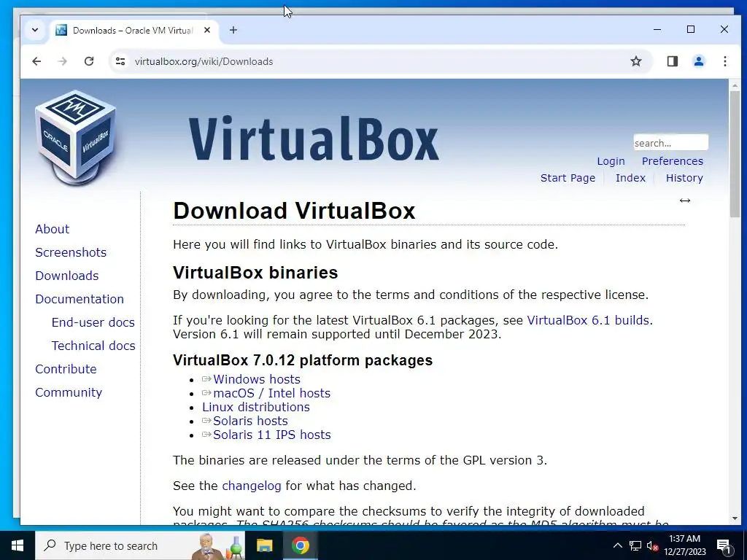The image size is (747, 560).
Task: Open End-user docs sidebar link
Action: pos(93,322)
